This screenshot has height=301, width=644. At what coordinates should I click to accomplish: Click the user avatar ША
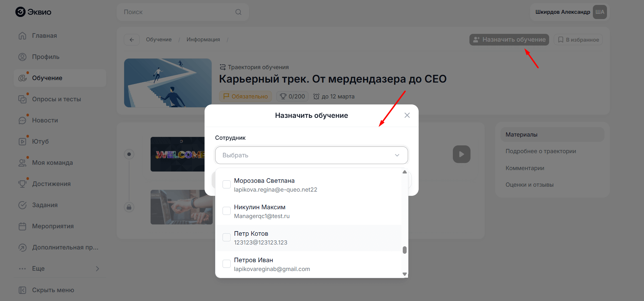click(600, 12)
